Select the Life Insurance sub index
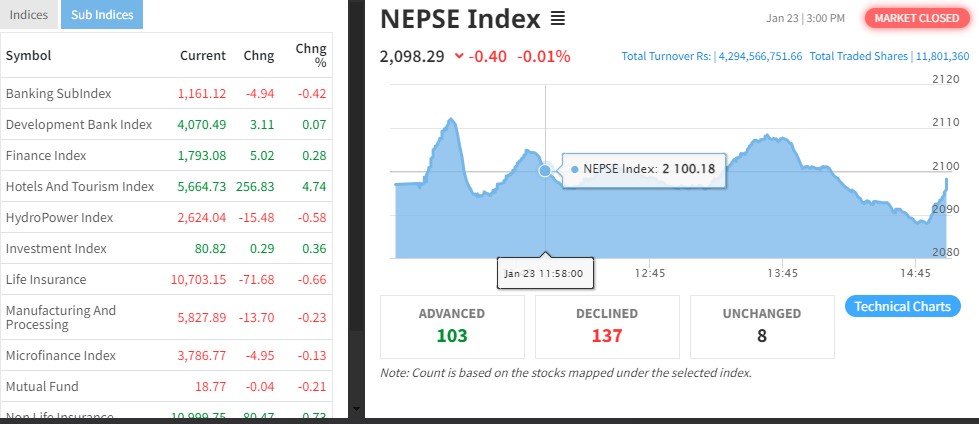 pyautogui.click(x=46, y=279)
